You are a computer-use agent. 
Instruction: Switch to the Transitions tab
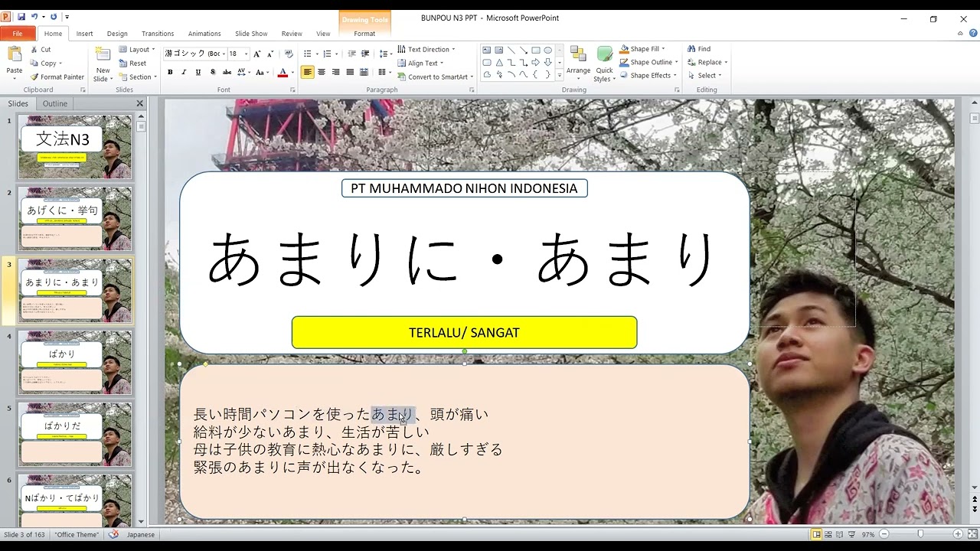[158, 34]
